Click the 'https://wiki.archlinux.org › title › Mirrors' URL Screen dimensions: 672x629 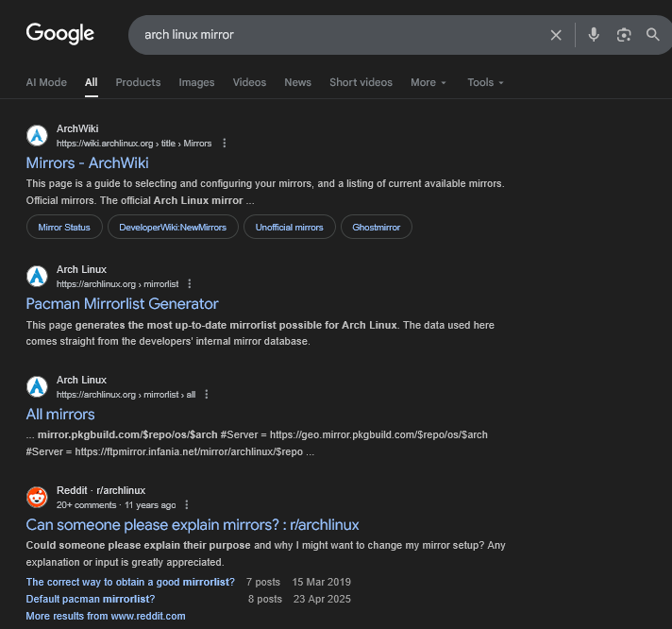(x=134, y=144)
